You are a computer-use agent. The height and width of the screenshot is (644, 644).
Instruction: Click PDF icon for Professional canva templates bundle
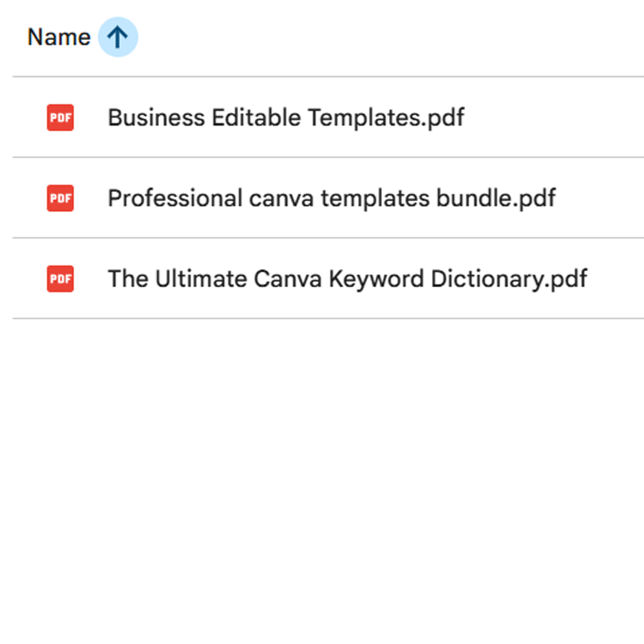[61, 198]
